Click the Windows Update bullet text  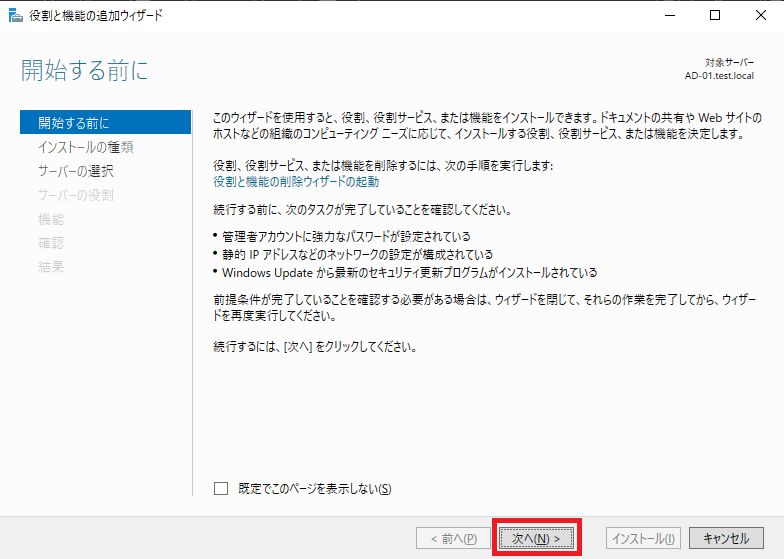coord(410,272)
